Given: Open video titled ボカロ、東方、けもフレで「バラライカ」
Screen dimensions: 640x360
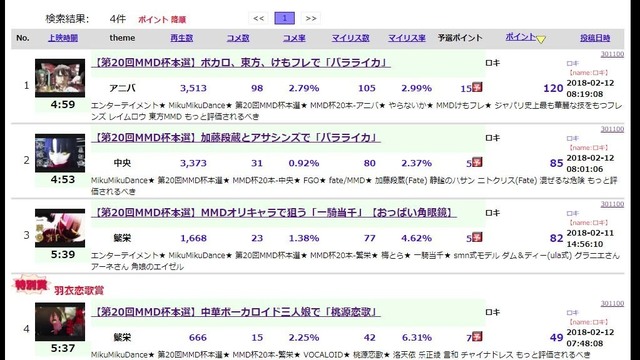Looking at the screenshot, I should pos(241,62).
